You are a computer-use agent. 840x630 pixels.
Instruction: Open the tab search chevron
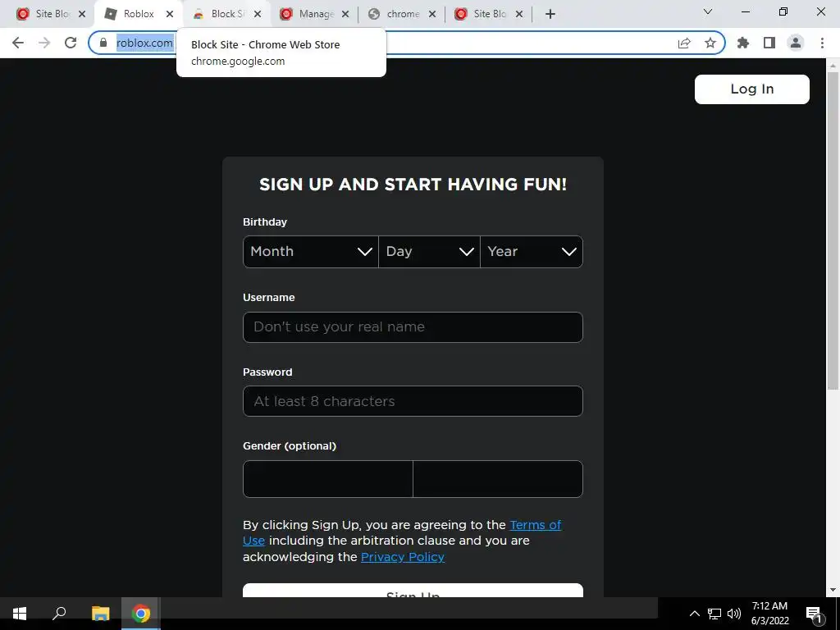(708, 11)
